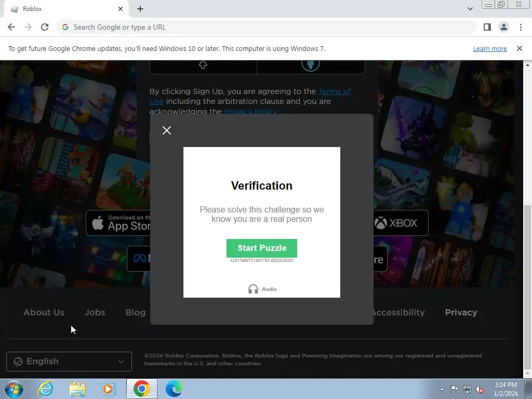Open Windows Media Player on taskbar
Viewport: 532px width, 399px height.
click(x=109, y=389)
